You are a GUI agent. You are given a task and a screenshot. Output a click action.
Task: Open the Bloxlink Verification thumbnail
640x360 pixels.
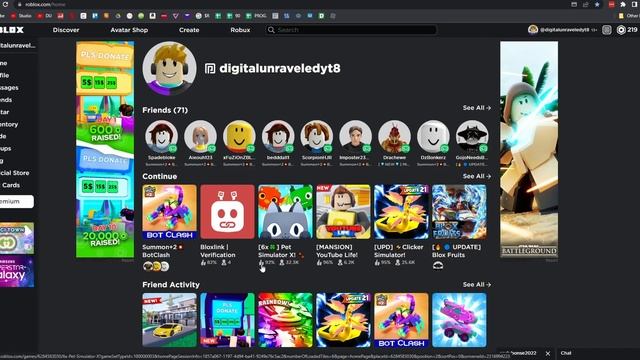click(x=227, y=212)
